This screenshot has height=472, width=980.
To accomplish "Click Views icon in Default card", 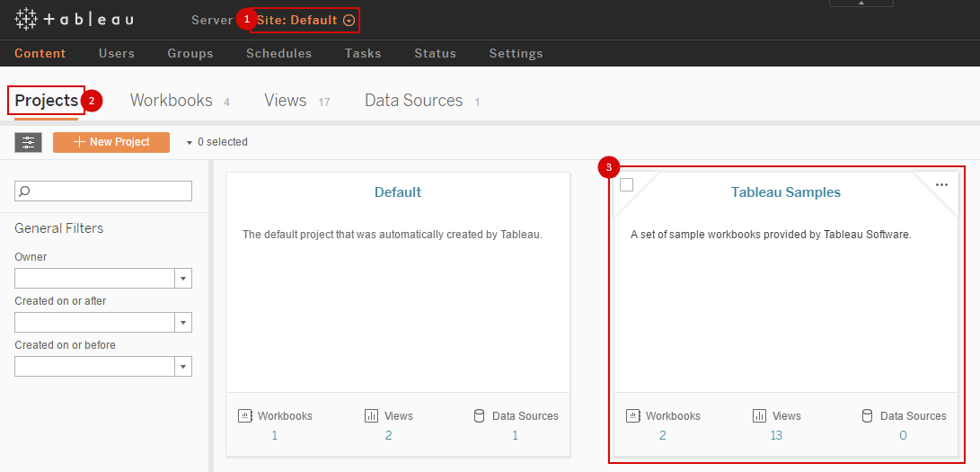I will pos(371,415).
